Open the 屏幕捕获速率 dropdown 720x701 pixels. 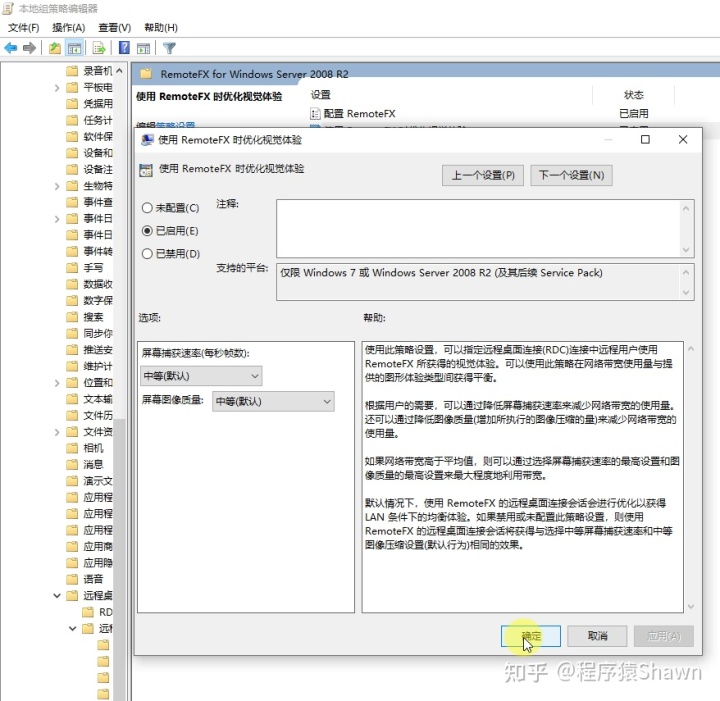pyautogui.click(x=201, y=376)
